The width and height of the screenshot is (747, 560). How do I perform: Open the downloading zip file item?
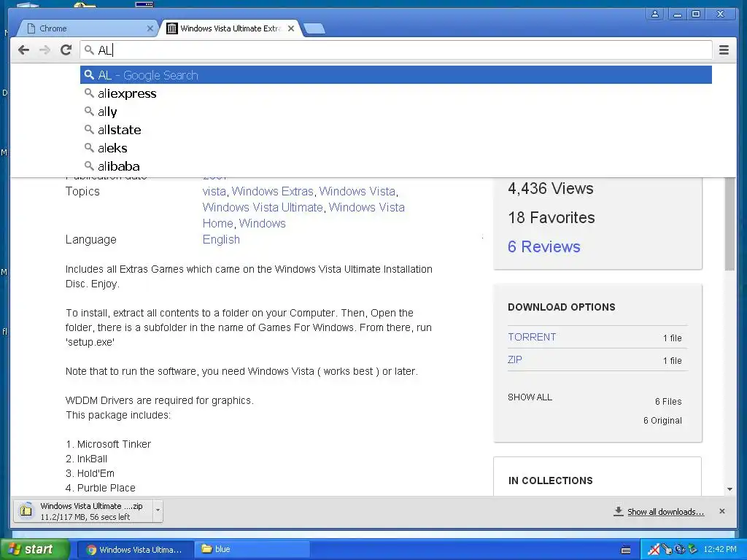click(83, 511)
